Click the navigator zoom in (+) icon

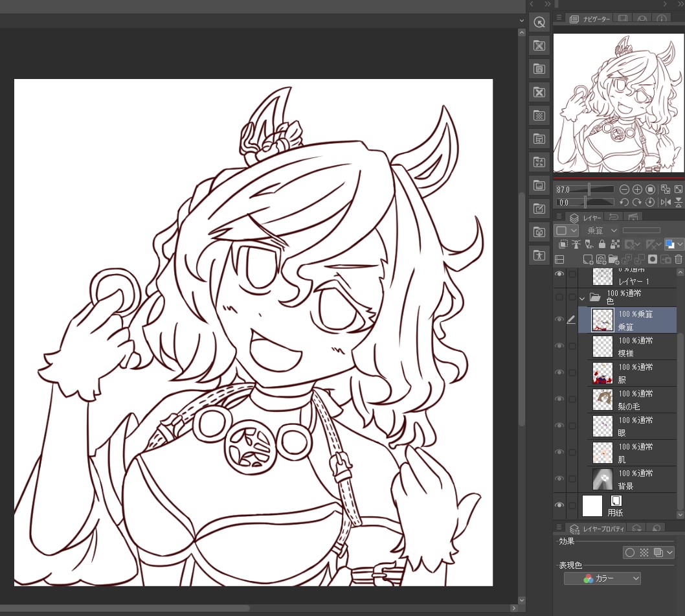click(x=637, y=190)
